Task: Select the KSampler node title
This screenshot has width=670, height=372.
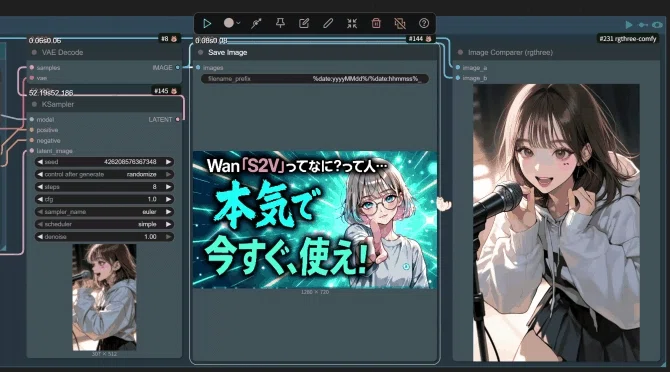Action: [x=58, y=104]
